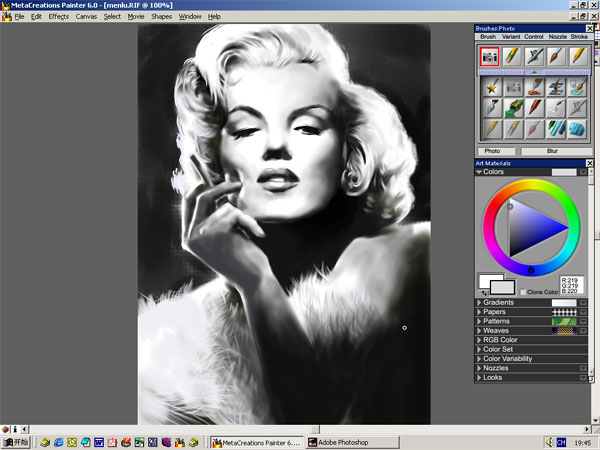Click the Patterns green preview swatch
600x450 pixels.
pos(564,321)
